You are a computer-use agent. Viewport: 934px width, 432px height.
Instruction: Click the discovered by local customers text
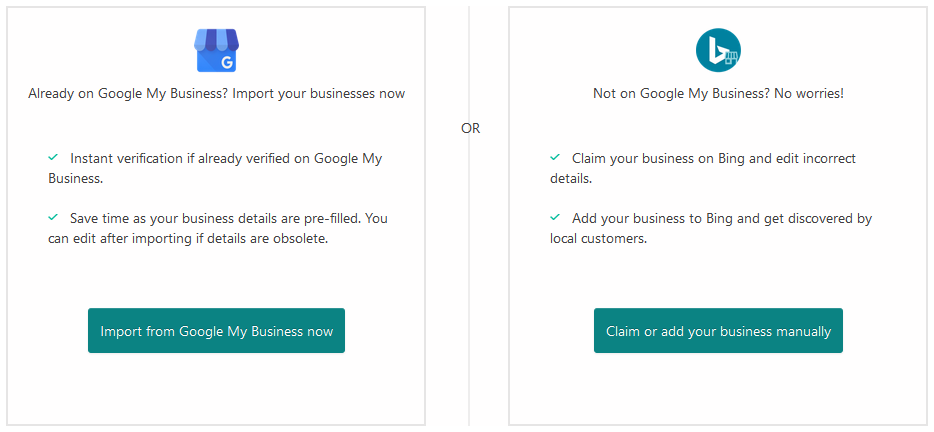coord(711,228)
